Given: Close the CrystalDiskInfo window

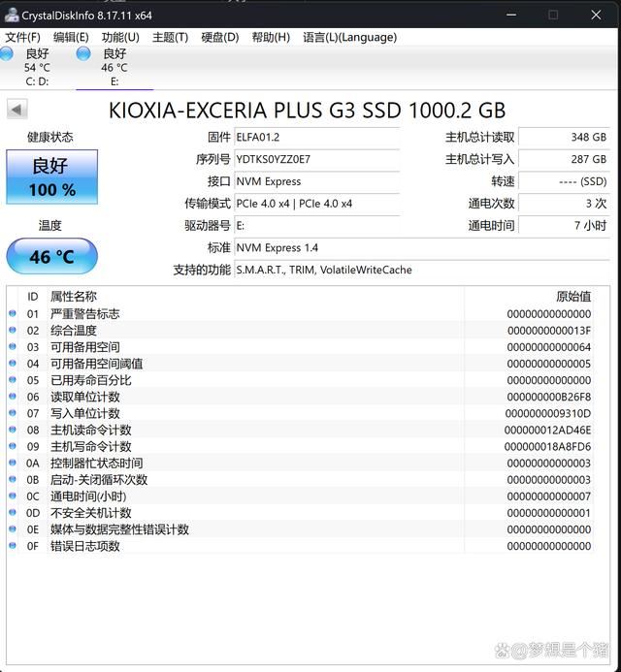Looking at the screenshot, I should (596, 15).
